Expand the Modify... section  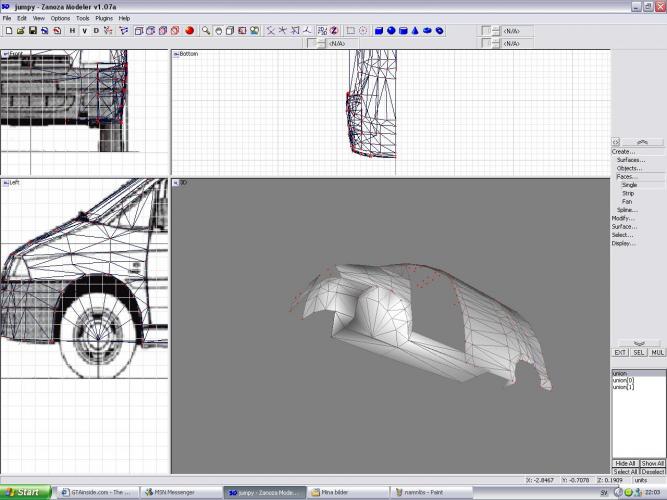[x=624, y=218]
